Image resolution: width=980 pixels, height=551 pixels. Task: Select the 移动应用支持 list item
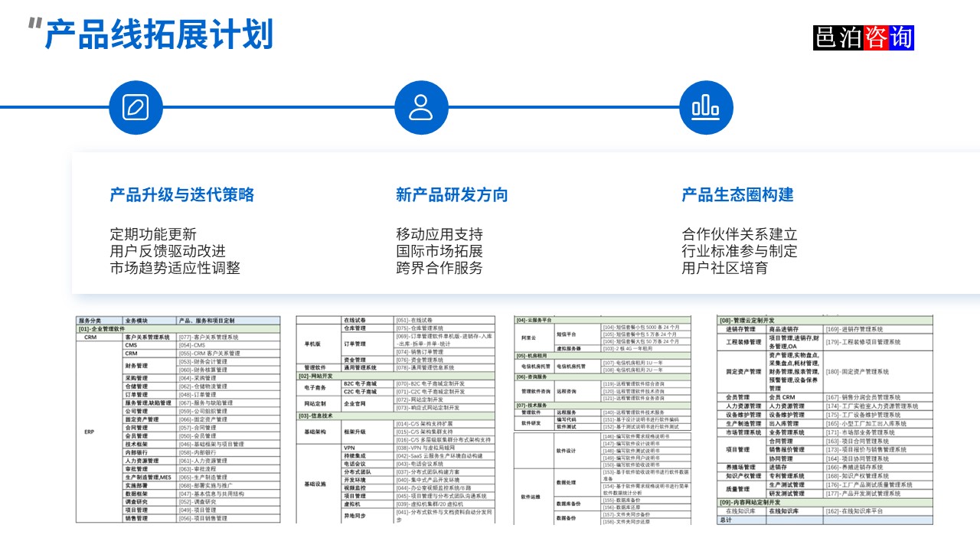440,233
